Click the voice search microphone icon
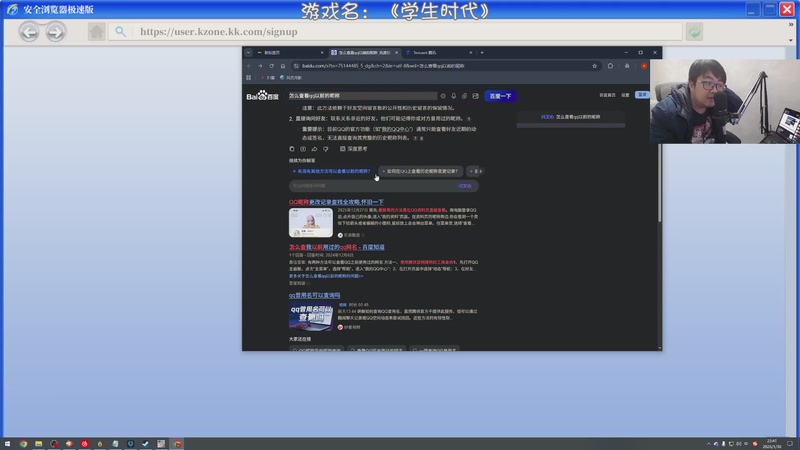800x450 pixels. click(454, 96)
